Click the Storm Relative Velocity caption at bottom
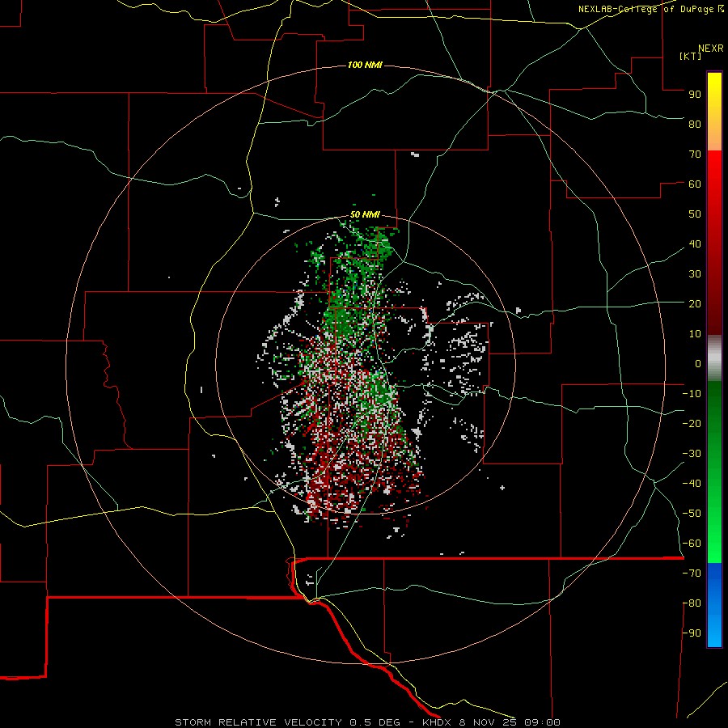This screenshot has height=728, width=728. pos(367,722)
